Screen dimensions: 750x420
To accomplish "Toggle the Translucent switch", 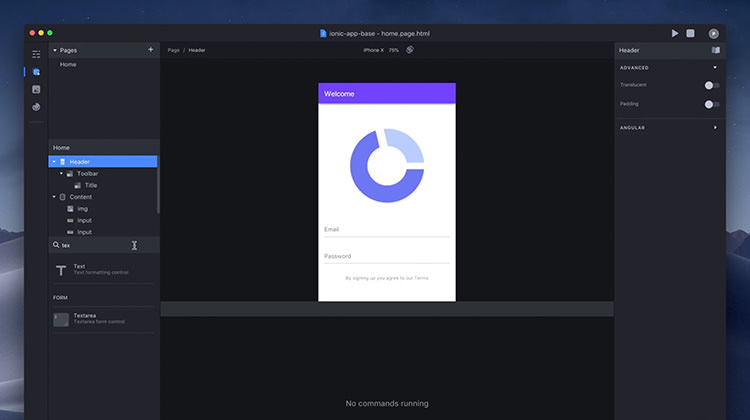I will [x=711, y=85].
